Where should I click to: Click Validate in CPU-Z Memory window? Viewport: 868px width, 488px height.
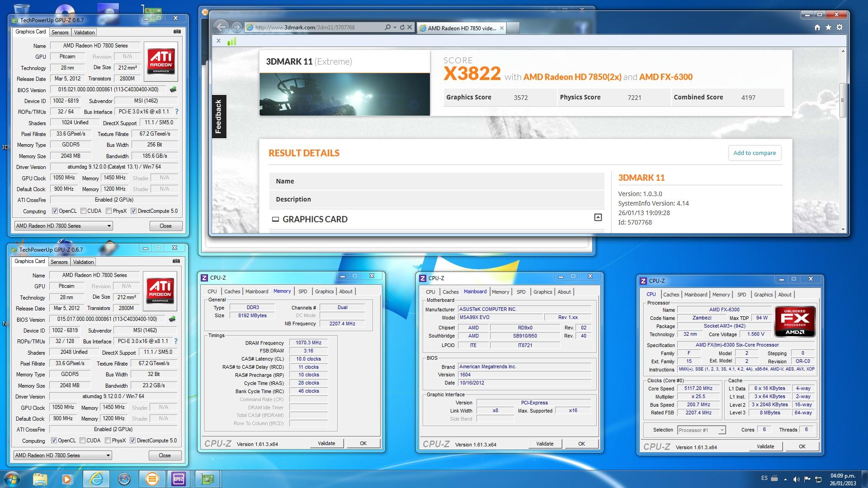pos(326,443)
